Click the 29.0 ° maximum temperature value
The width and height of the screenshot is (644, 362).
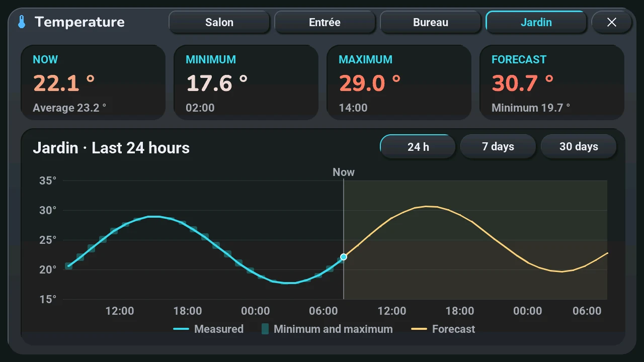(370, 83)
